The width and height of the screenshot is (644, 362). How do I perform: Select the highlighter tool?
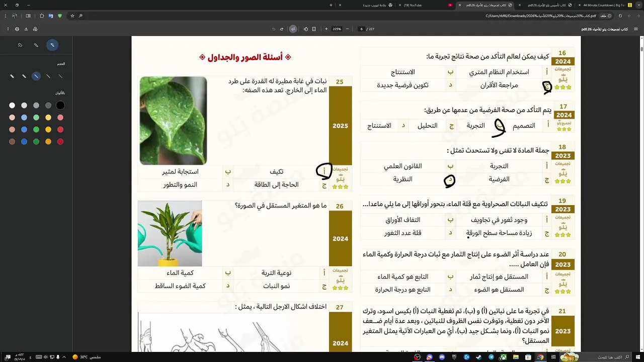point(36,45)
